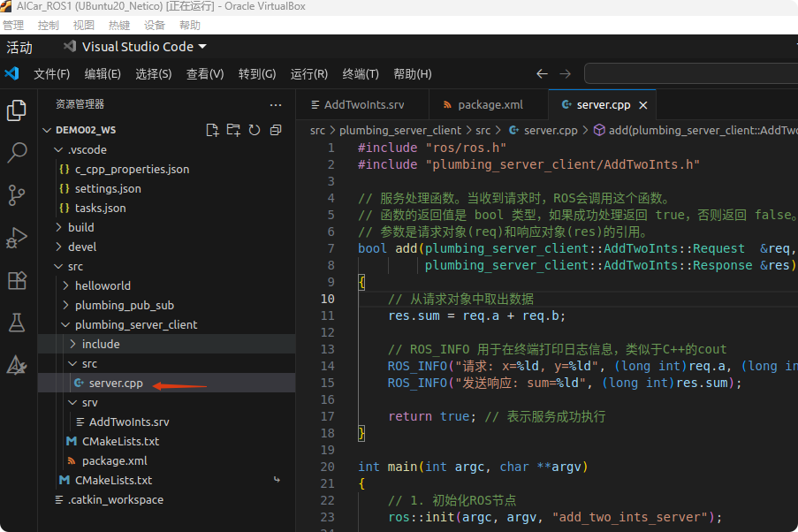Collapse the srv folder

(89, 402)
